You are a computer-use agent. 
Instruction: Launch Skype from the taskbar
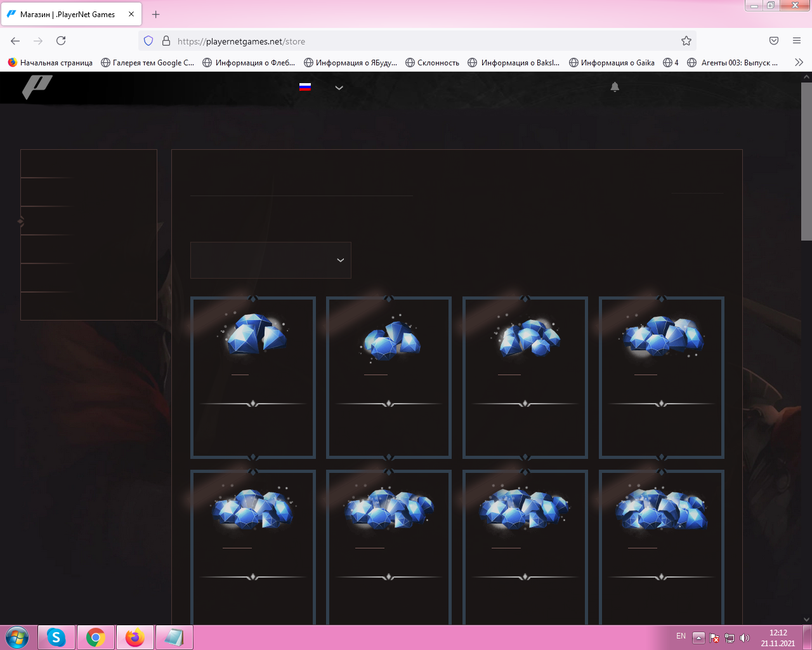tap(56, 637)
